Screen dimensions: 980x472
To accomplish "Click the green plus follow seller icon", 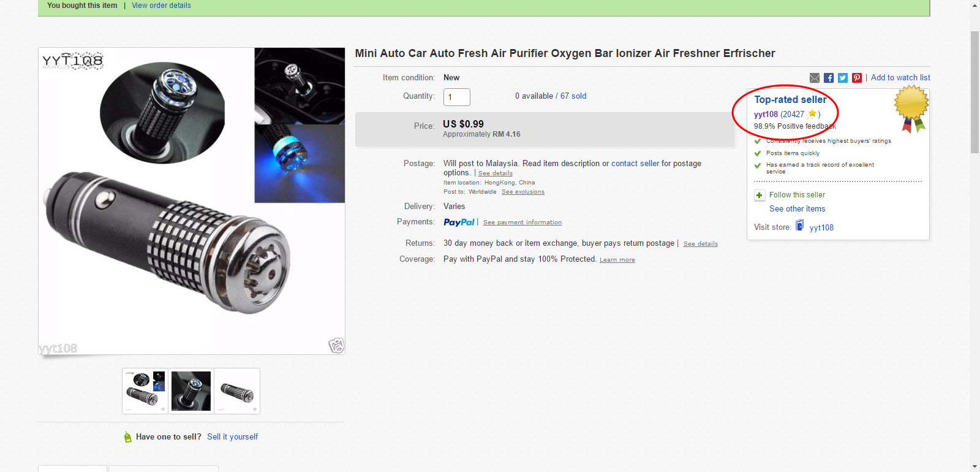I will [759, 196].
